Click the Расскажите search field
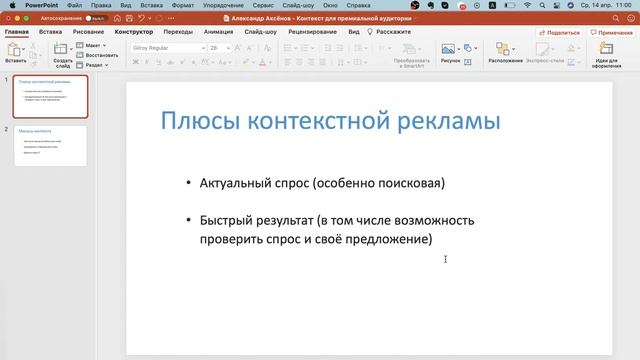Screen dimensions: 640x360 coord(389,32)
